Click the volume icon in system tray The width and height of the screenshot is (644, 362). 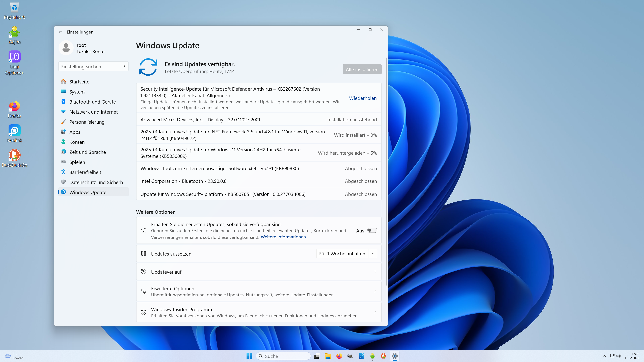click(619, 356)
